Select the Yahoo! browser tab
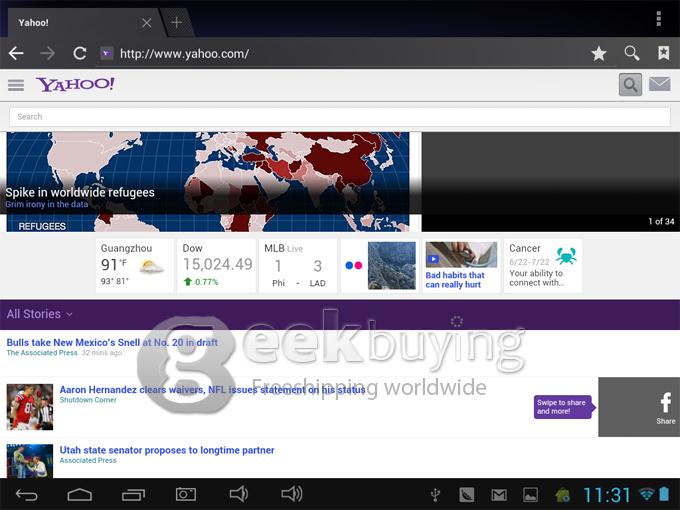Screen dimensions: 680x510 pos(75,22)
